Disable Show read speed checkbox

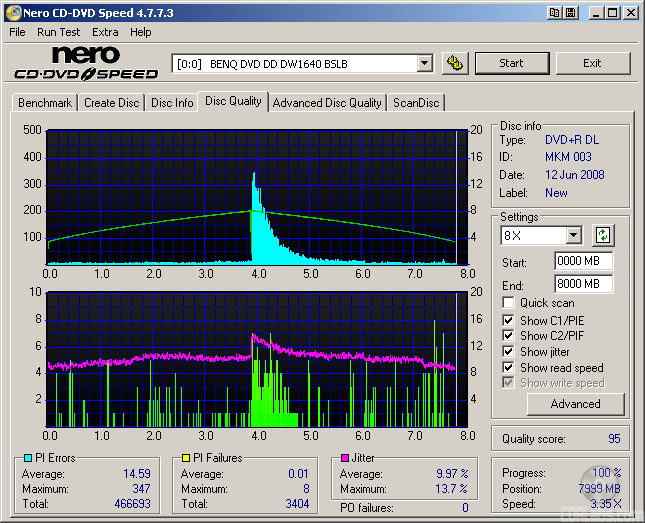click(x=509, y=368)
